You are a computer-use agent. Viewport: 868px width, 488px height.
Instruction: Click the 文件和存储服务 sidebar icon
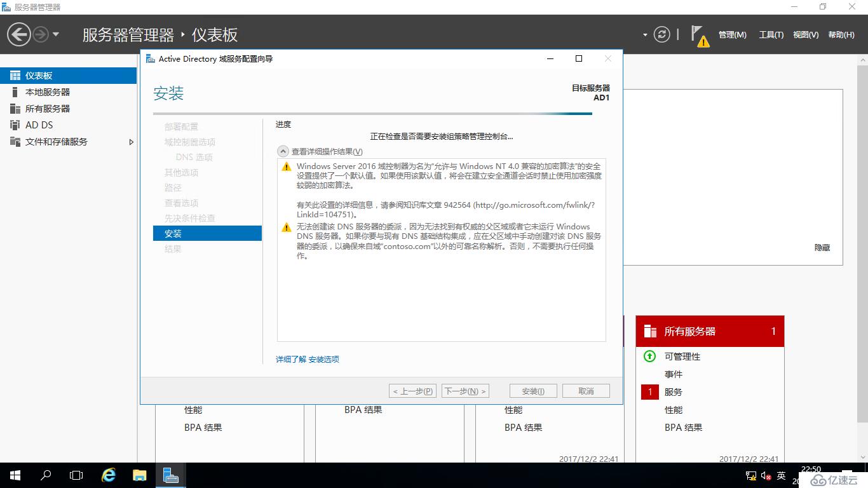coord(15,142)
